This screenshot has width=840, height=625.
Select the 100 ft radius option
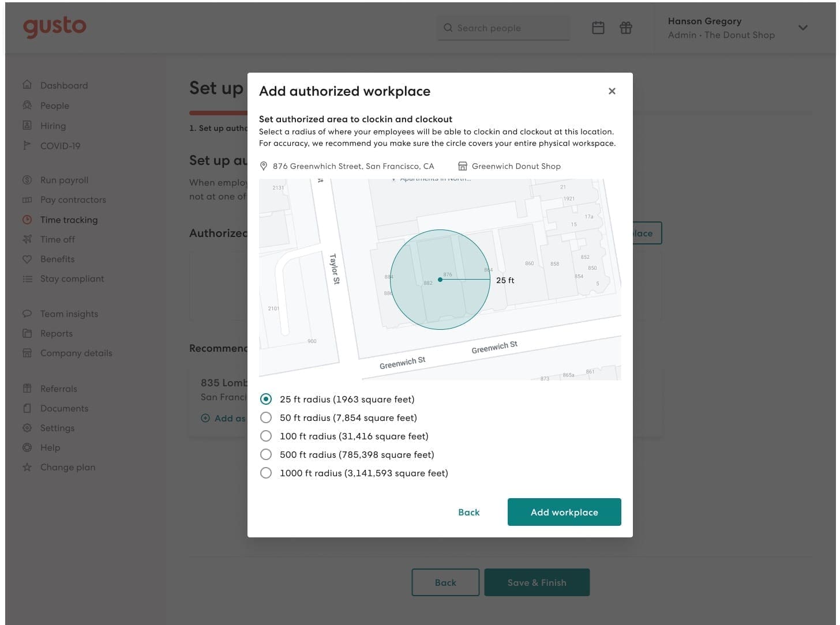click(x=266, y=436)
